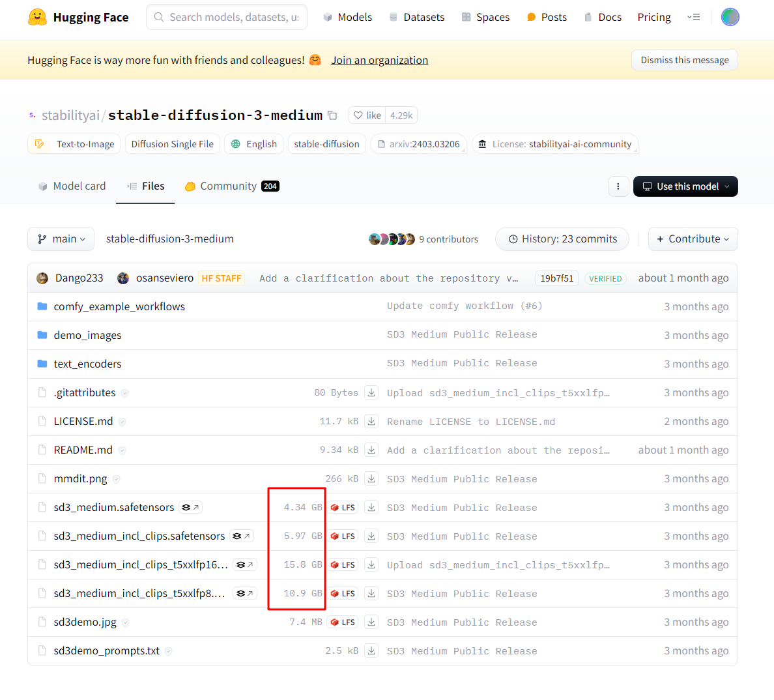Image resolution: width=774 pixels, height=700 pixels.
Task: Click stable-diffusion-3-medium breadcrumb path
Action: click(170, 239)
